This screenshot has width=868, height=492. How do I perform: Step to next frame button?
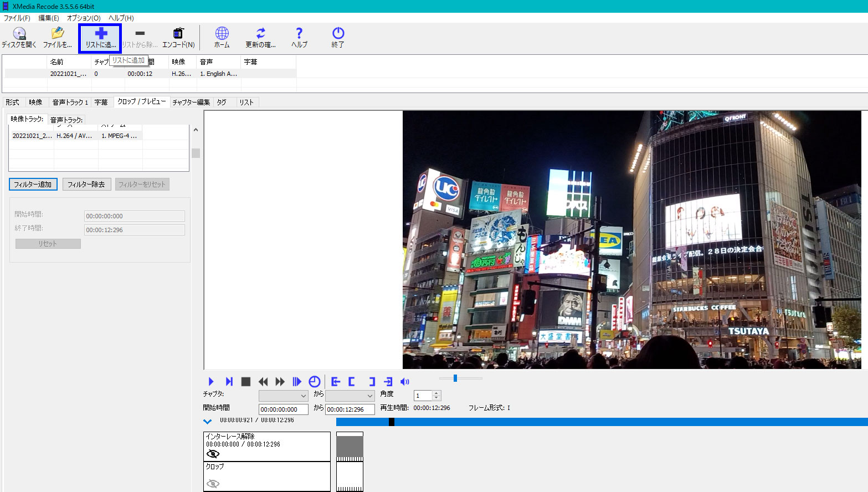pyautogui.click(x=229, y=381)
